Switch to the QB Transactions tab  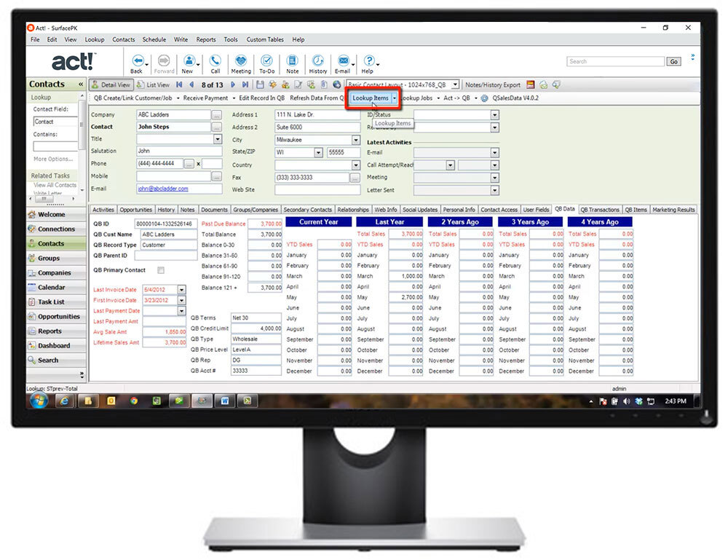click(600, 210)
